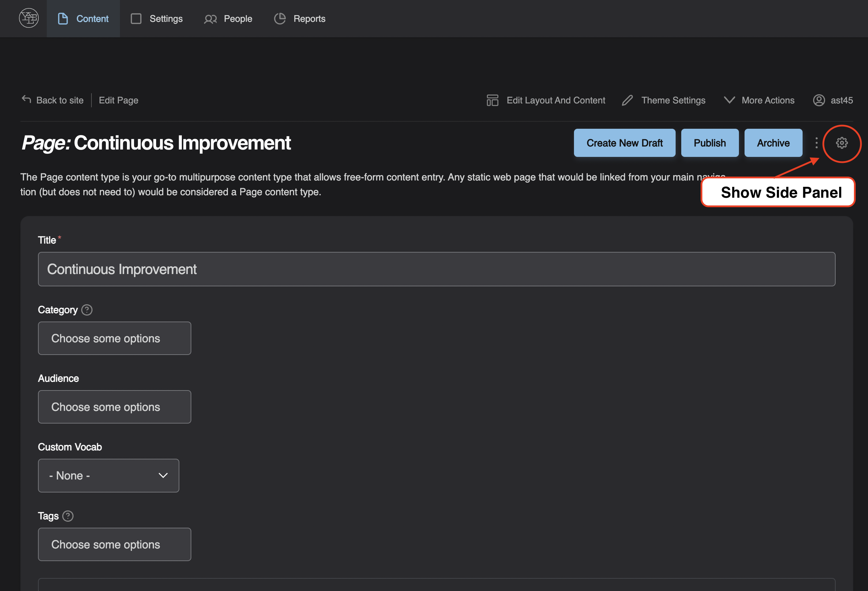Click the user avatar icon

[x=819, y=100]
